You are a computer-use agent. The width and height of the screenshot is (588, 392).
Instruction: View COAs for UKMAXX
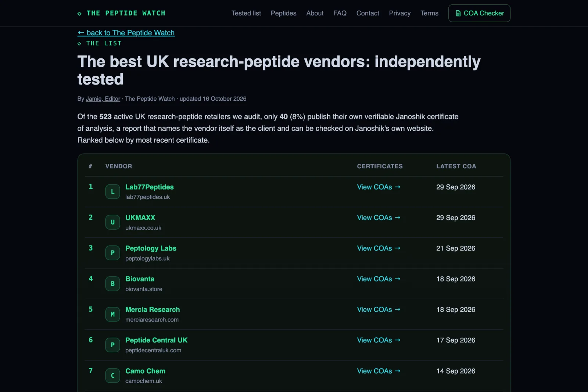pos(379,217)
